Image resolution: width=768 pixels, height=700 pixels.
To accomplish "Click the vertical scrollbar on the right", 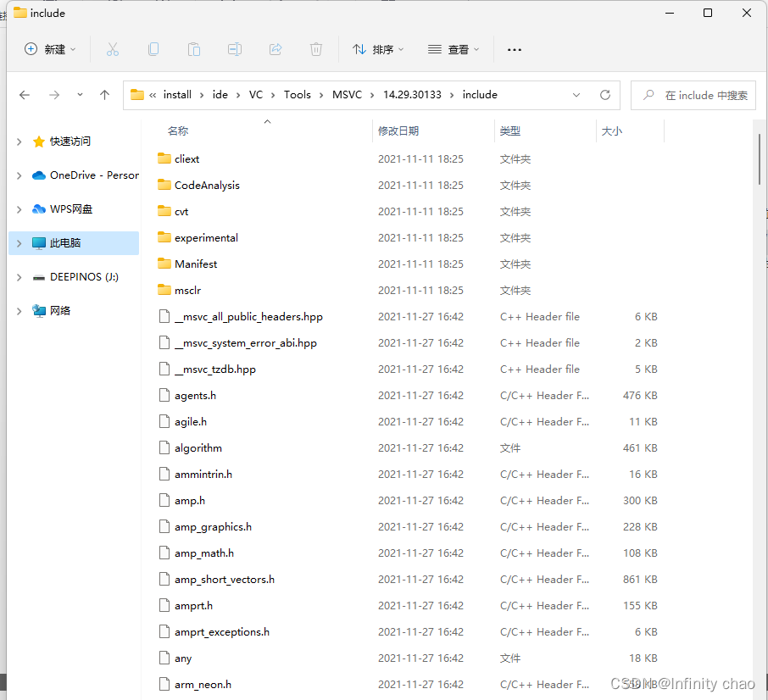I will click(757, 159).
